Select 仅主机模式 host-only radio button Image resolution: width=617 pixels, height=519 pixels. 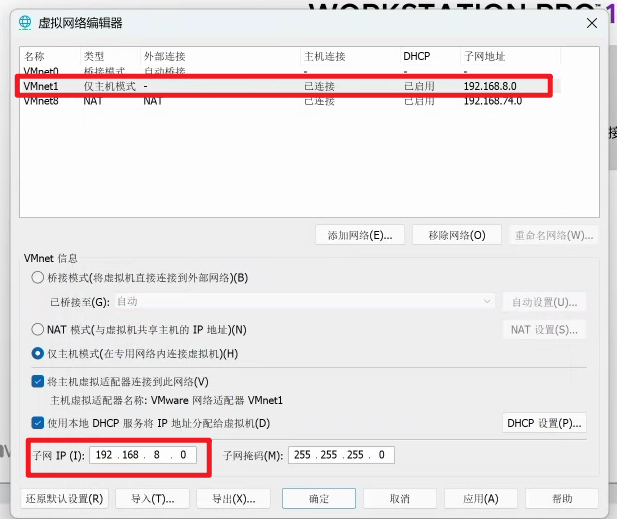[x=37, y=353]
